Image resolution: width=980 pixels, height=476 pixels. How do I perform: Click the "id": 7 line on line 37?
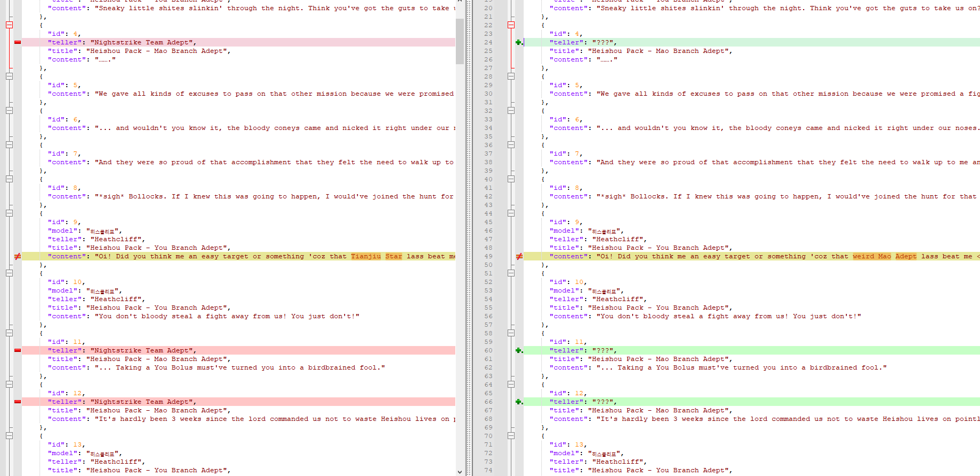[566, 153]
